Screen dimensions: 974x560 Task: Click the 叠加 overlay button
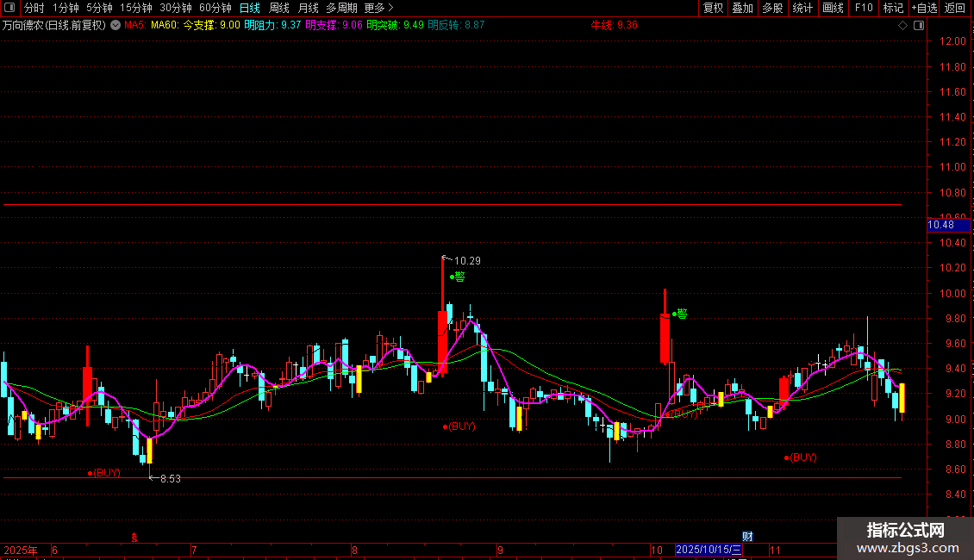coord(742,8)
